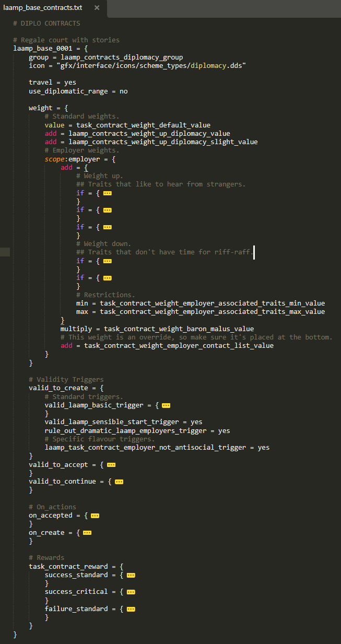The width and height of the screenshot is (341, 644).
Task: Click the override explanation comment line
Action: pos(196,337)
